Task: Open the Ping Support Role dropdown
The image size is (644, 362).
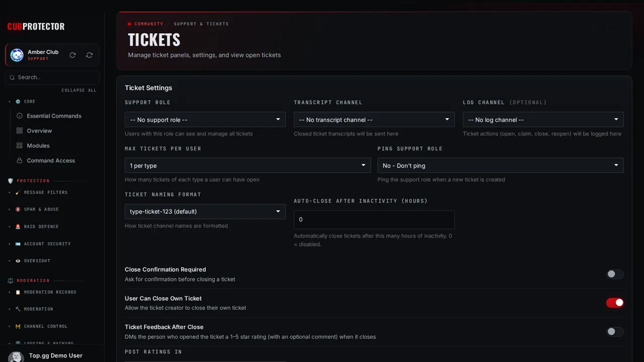Action: pyautogui.click(x=501, y=165)
